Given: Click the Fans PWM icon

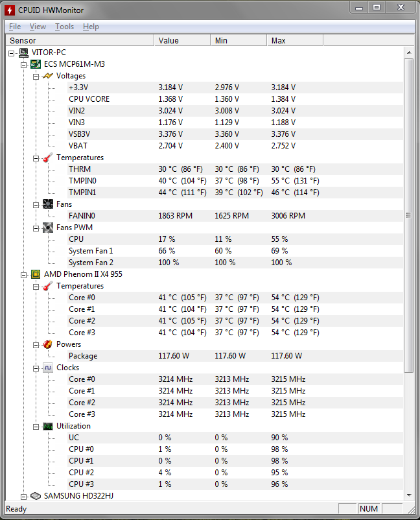Looking at the screenshot, I should point(48,228).
